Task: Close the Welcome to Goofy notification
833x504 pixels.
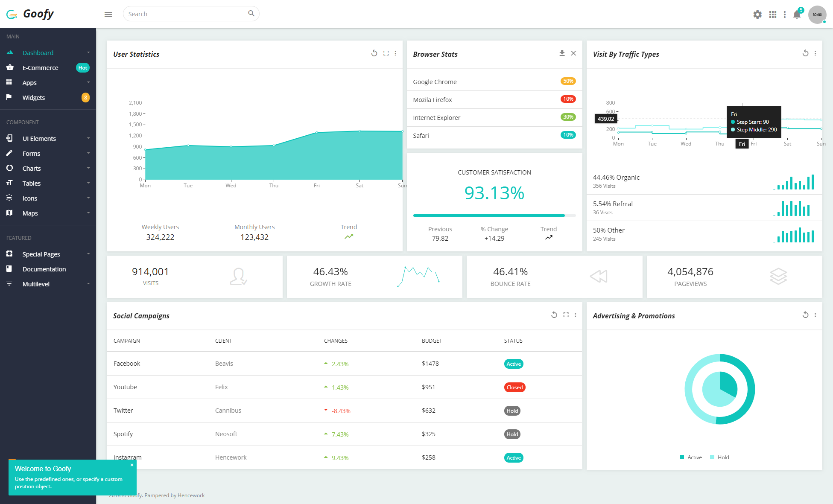Action: [x=132, y=465]
